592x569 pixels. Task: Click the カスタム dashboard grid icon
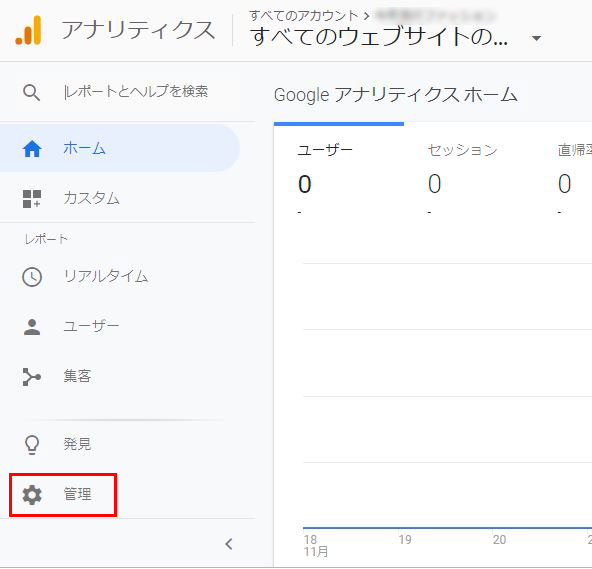[32, 199]
